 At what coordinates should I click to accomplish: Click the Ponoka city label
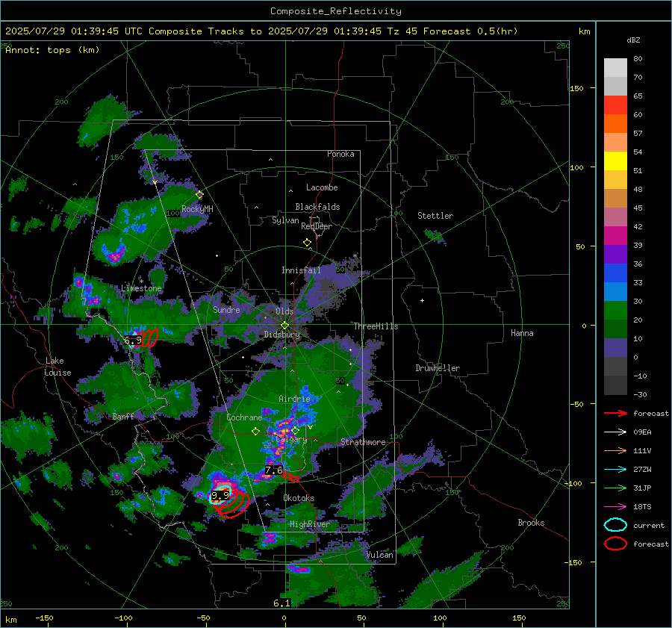point(340,154)
